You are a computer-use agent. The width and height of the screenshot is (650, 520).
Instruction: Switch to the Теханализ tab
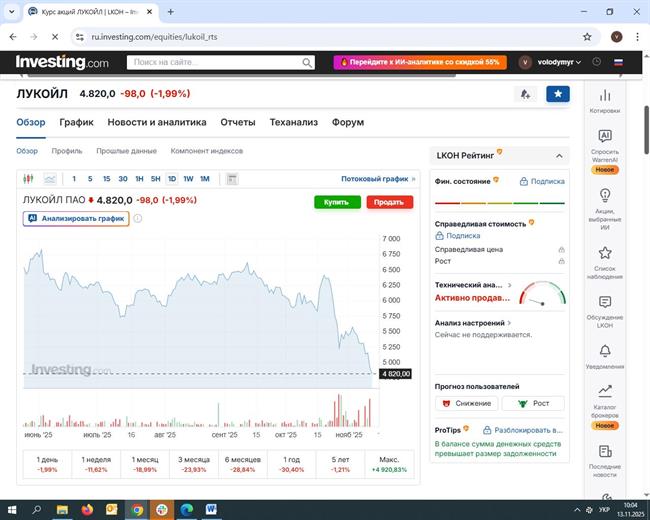point(293,122)
